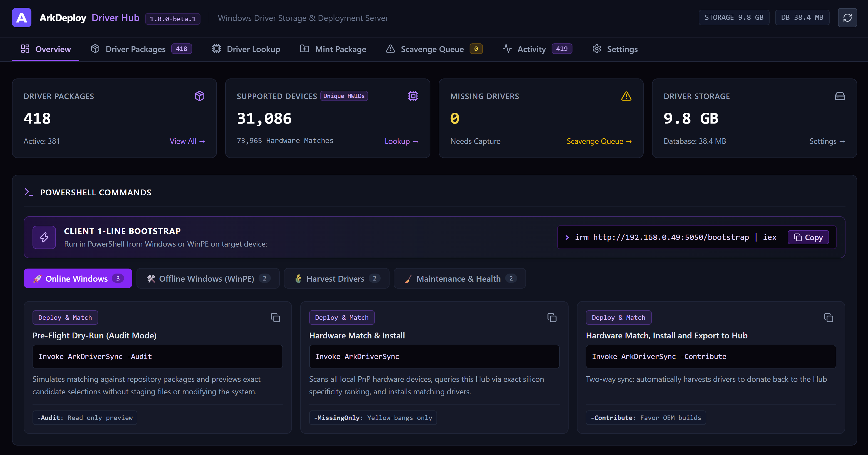Click the 73,965 Hardware Matches text
Image resolution: width=868 pixels, height=455 pixels.
tap(285, 141)
